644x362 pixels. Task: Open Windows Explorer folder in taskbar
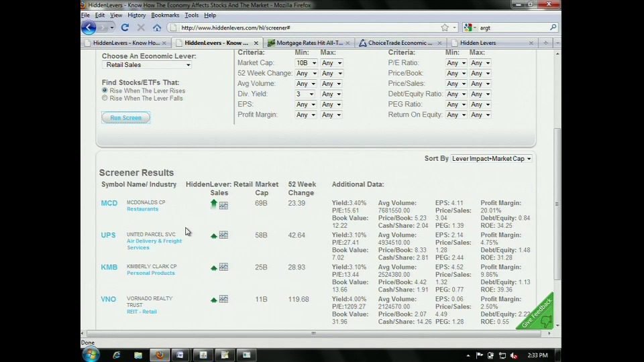tap(138, 355)
